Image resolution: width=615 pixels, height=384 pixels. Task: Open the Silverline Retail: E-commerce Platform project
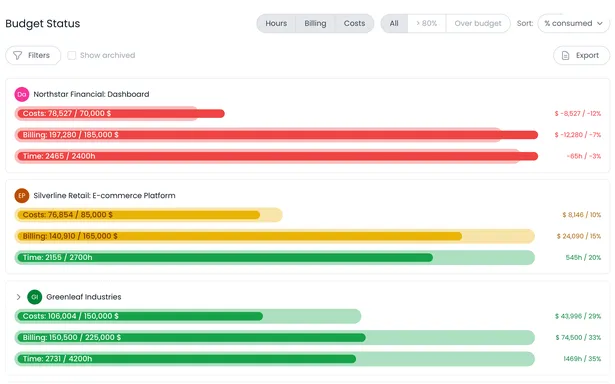pyautogui.click(x=104, y=195)
